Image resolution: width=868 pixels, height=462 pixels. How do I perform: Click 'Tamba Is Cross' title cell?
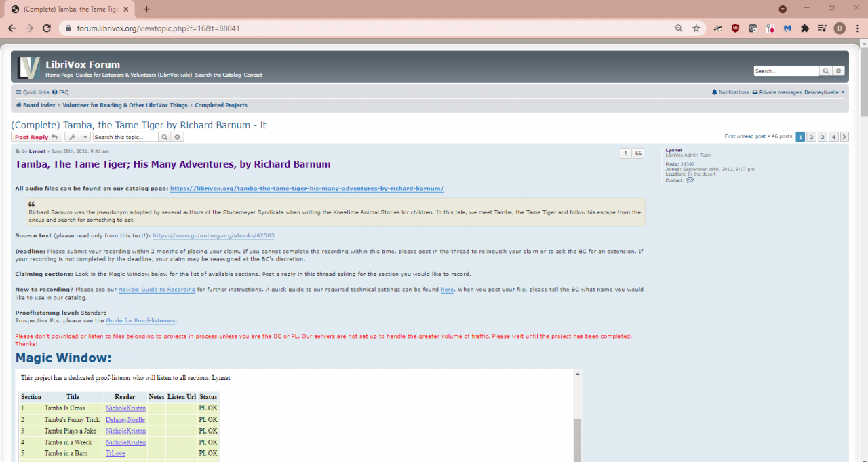73,408
